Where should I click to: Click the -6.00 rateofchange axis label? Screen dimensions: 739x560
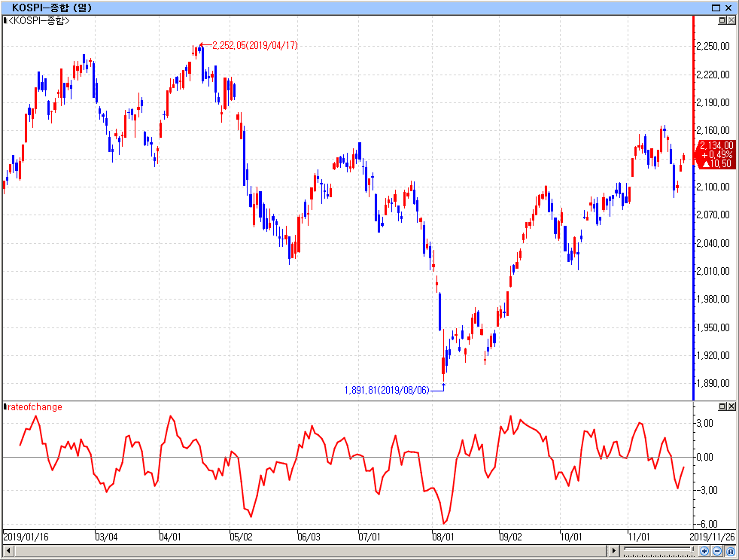click(707, 524)
